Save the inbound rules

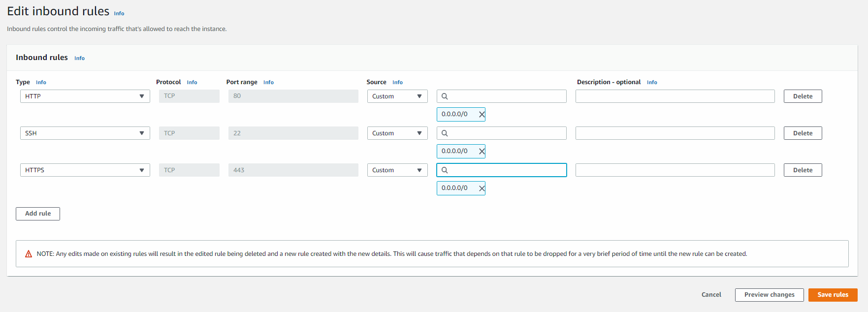coord(833,295)
